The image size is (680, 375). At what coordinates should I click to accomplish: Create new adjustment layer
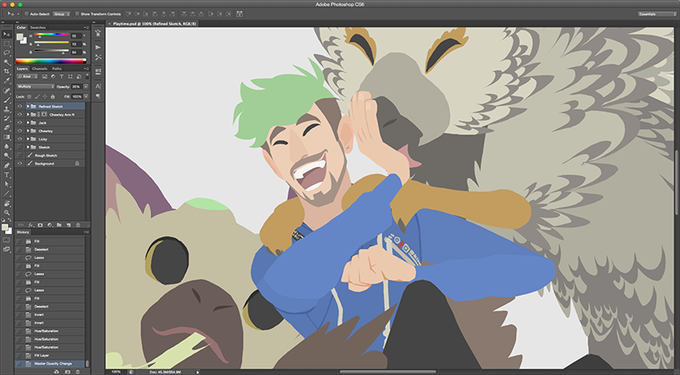point(50,225)
